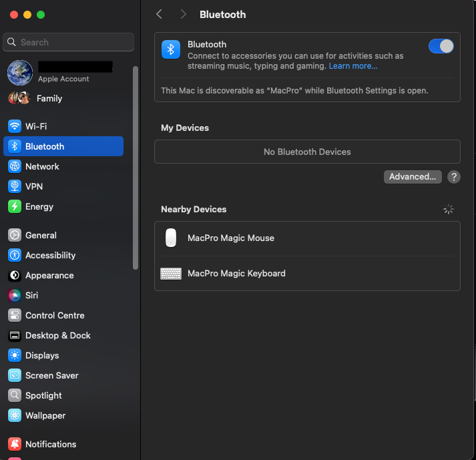Click the Wallpaper flower icon

coord(15,416)
